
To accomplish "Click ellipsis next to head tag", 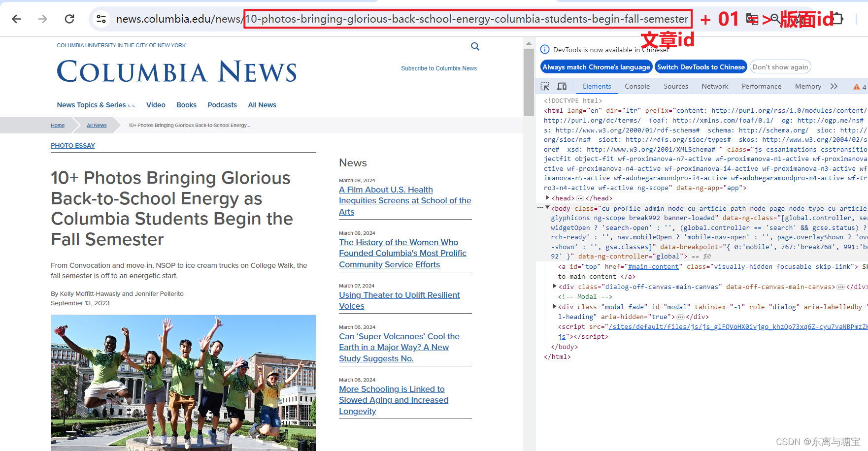I will (x=580, y=198).
